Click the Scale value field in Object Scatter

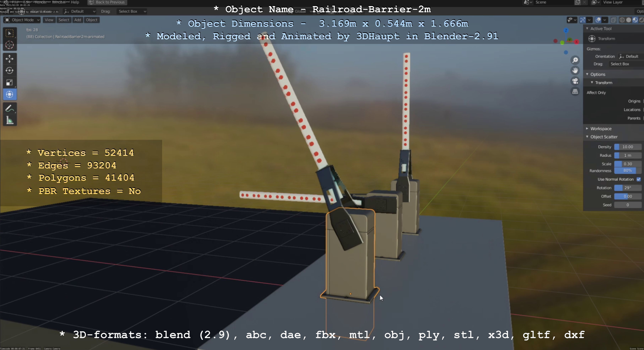(628, 164)
